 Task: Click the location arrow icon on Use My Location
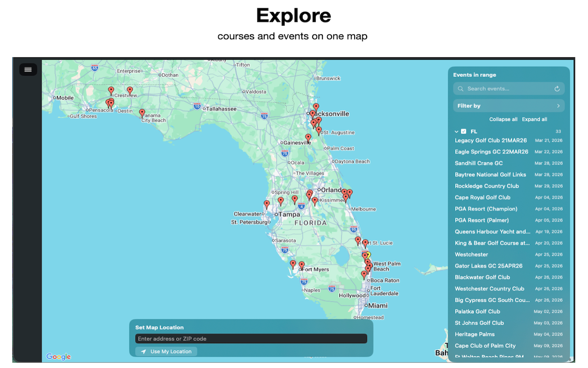click(x=144, y=351)
